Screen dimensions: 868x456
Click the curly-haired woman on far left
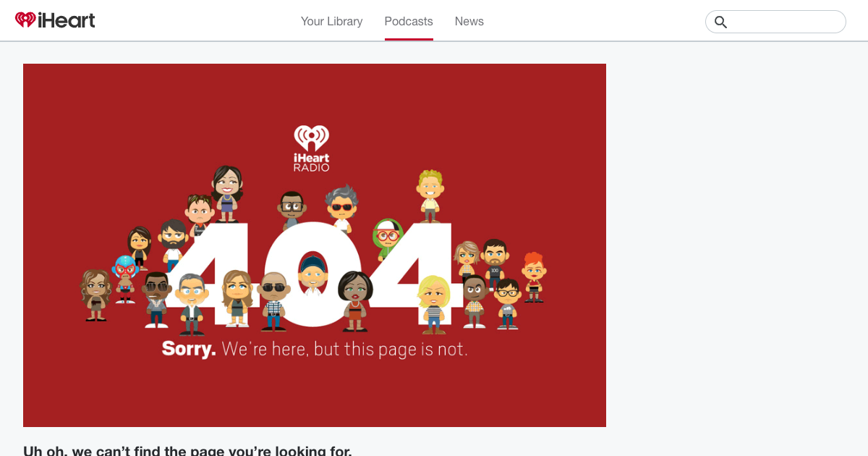pyautogui.click(x=95, y=295)
